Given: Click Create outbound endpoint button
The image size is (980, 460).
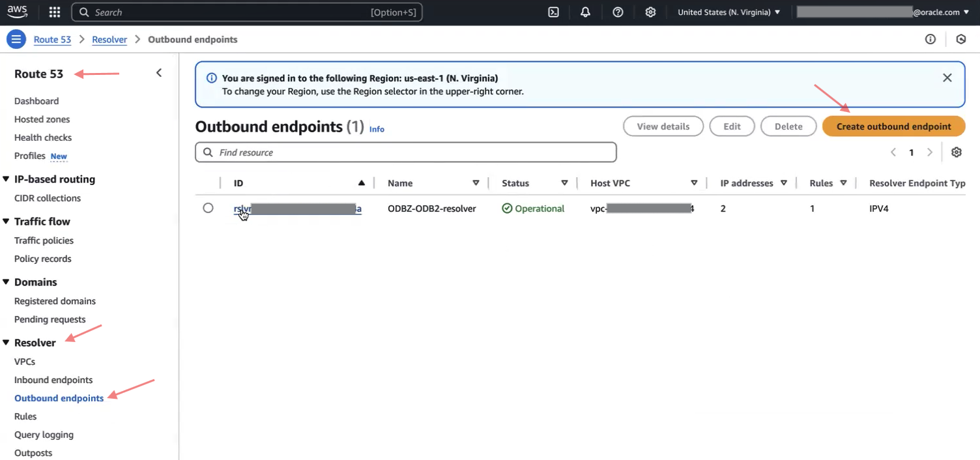Looking at the screenshot, I should point(893,126).
